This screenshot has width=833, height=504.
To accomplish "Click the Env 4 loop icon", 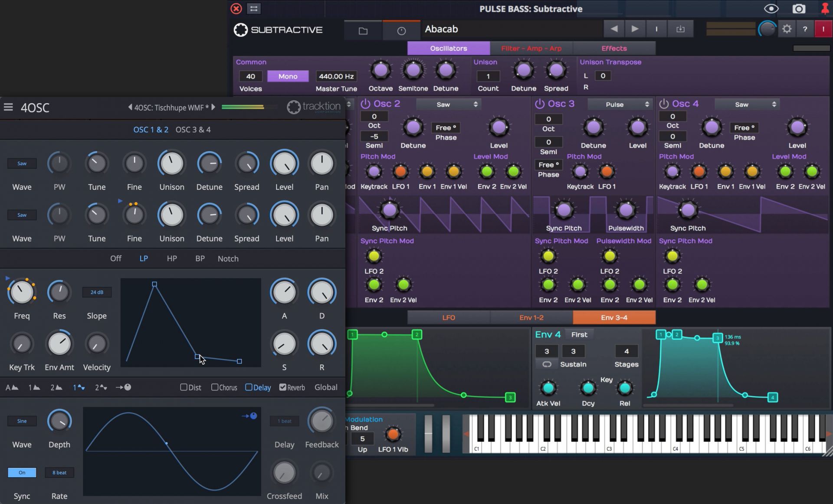I will [x=547, y=364].
